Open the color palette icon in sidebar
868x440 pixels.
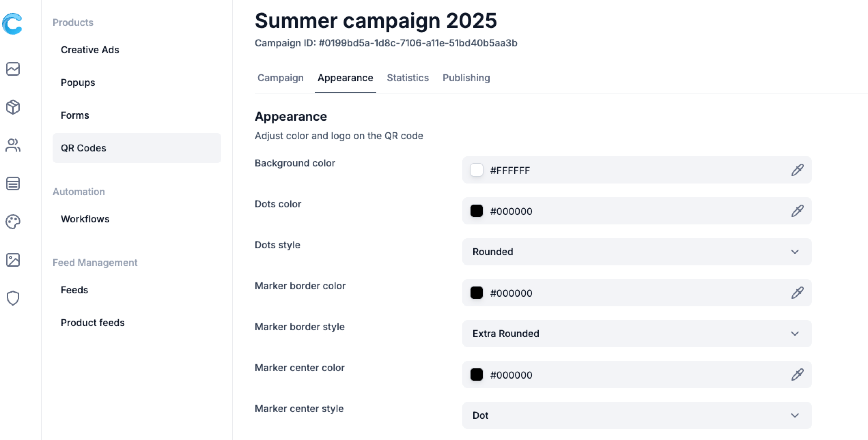[13, 222]
